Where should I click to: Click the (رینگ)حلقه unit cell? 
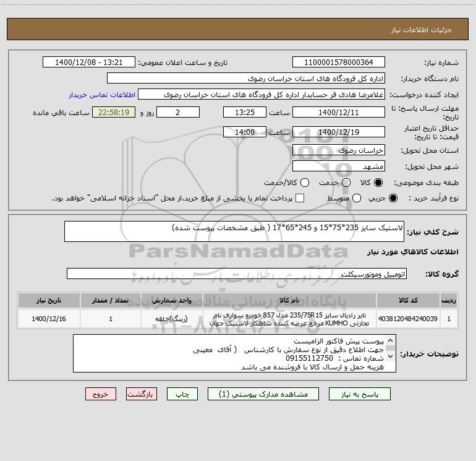[171, 319]
